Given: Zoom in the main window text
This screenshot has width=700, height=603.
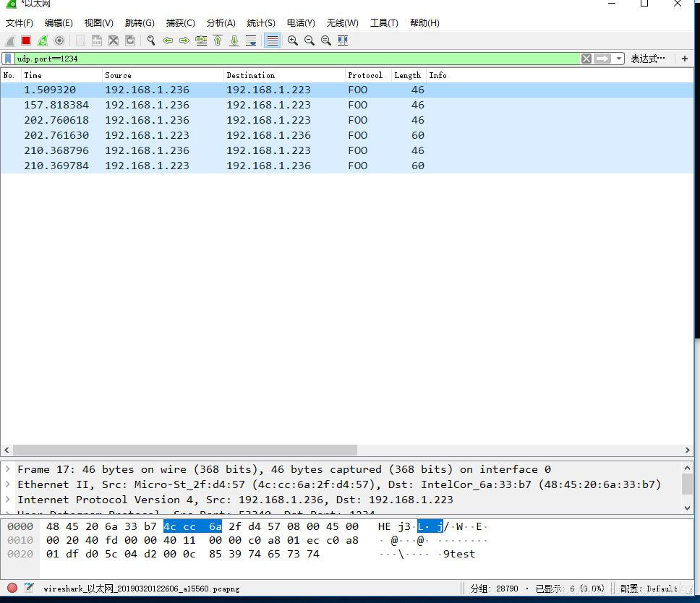Looking at the screenshot, I should point(293,40).
